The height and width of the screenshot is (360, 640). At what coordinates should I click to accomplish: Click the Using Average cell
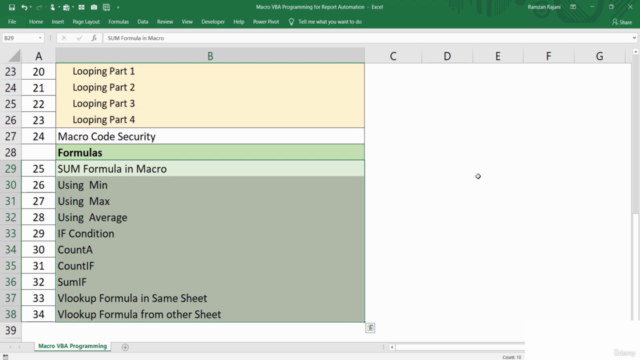pos(210,217)
